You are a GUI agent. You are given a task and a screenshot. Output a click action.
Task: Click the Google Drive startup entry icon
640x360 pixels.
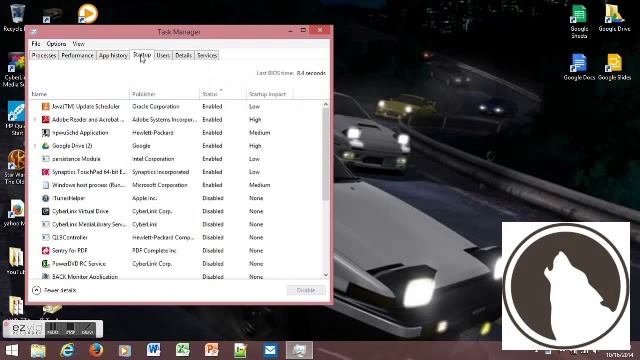[x=46, y=146]
